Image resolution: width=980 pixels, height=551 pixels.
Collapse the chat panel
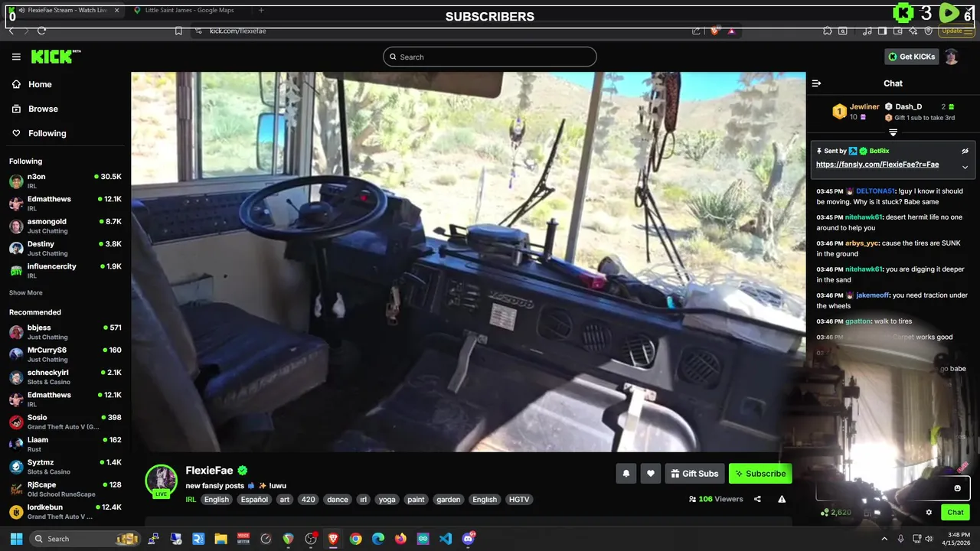[816, 83]
